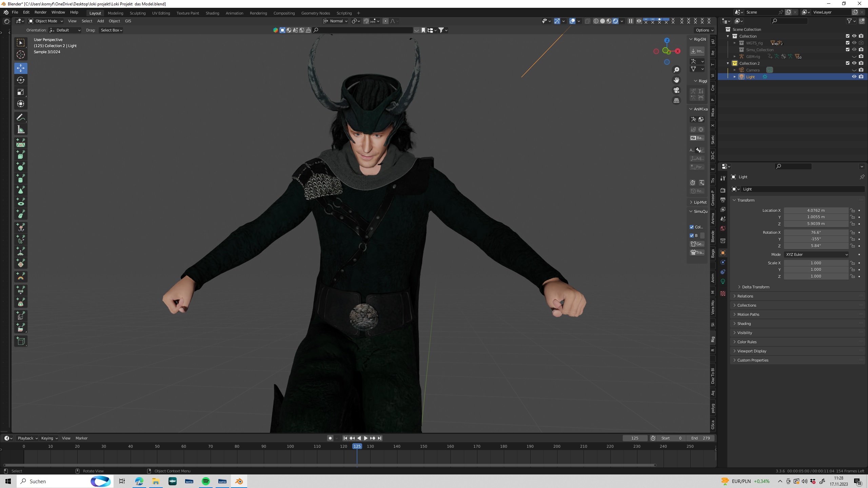This screenshot has width=868, height=488.
Task: Click the Location X value field
Action: pos(816,210)
